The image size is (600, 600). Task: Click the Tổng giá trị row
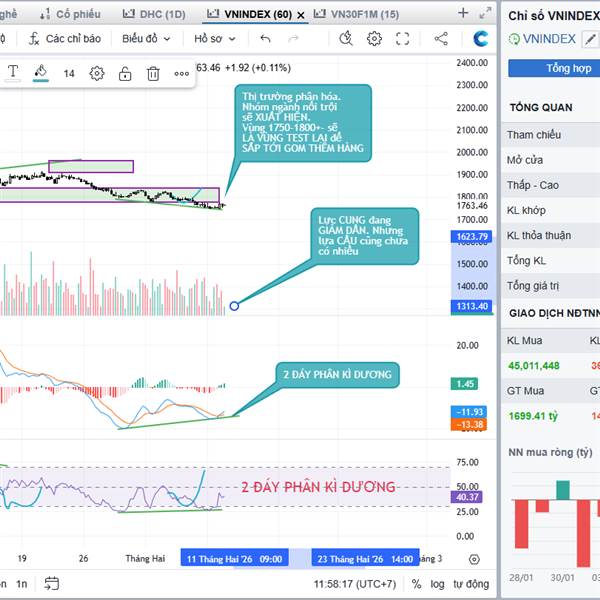[x=551, y=286]
